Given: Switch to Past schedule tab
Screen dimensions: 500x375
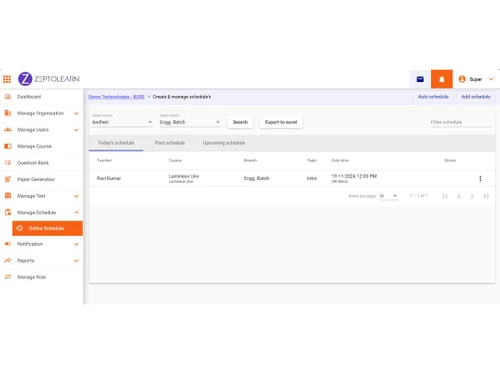Looking at the screenshot, I should click(170, 143).
